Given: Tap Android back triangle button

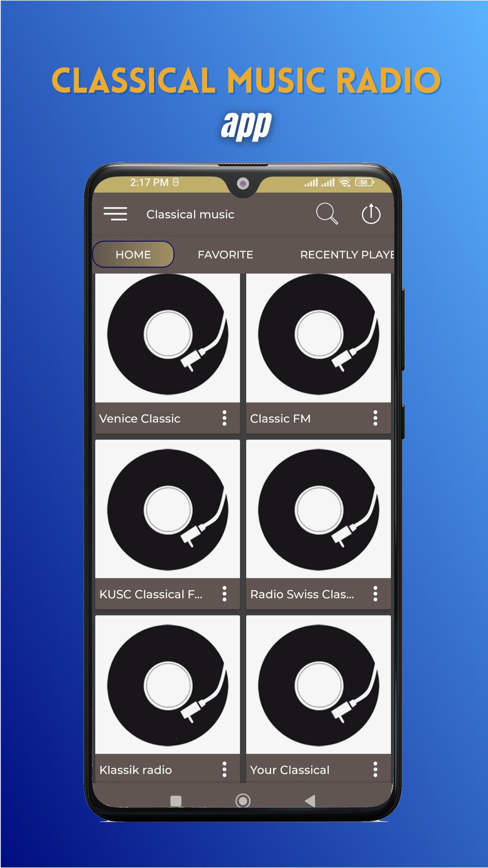Looking at the screenshot, I should [x=310, y=801].
